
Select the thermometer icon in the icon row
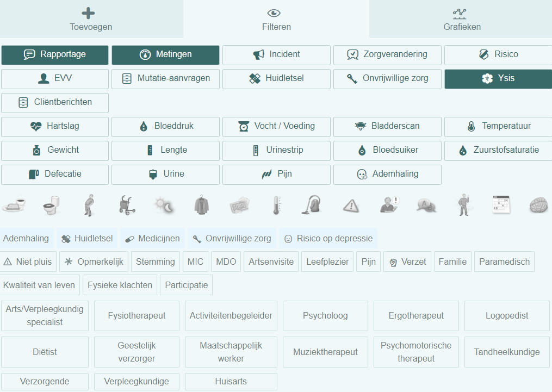pos(276,206)
